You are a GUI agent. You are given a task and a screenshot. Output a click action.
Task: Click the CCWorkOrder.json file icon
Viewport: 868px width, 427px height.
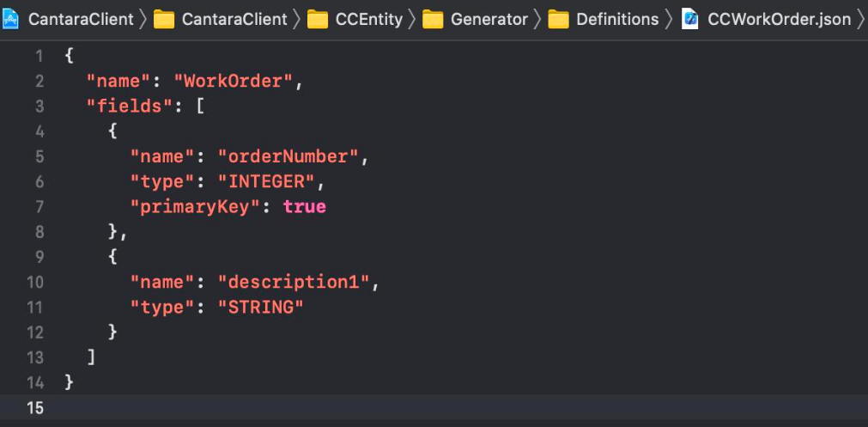coord(689,19)
